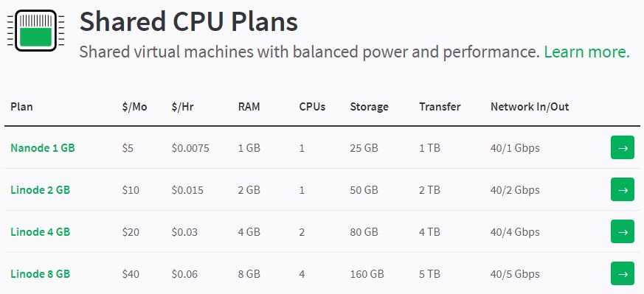Click the green arrow for Nanode 1 GB
The width and height of the screenshot is (644, 294).
[622, 147]
